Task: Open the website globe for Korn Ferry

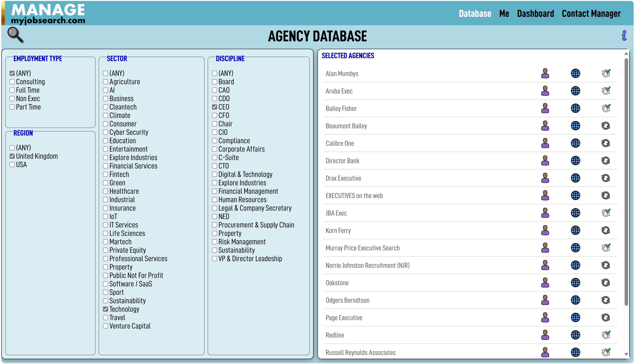Action: (575, 231)
